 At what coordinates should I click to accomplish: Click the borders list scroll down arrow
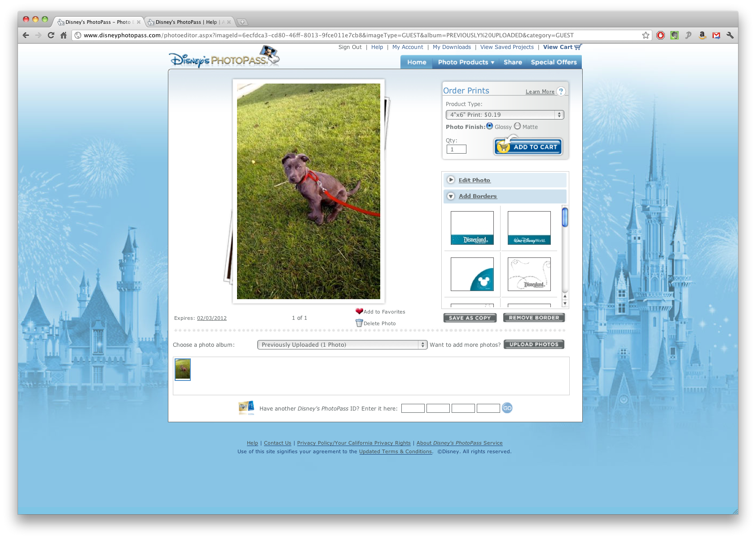[x=565, y=303]
